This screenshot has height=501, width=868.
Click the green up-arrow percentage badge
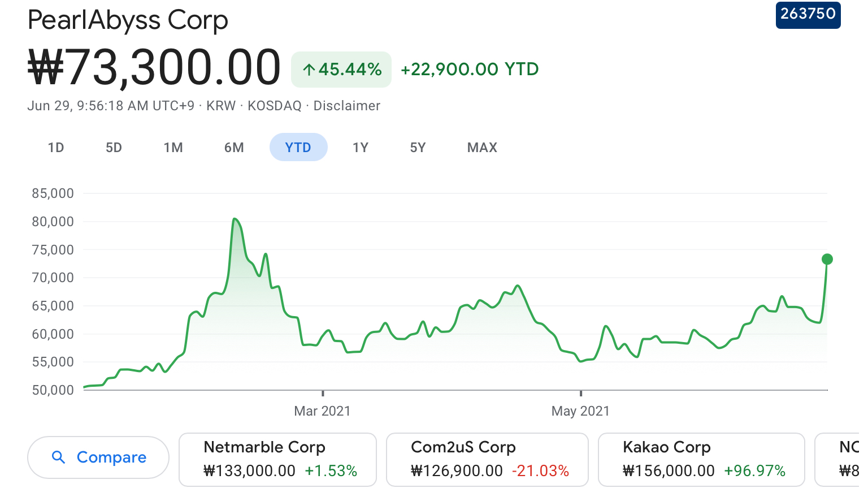[x=341, y=70]
